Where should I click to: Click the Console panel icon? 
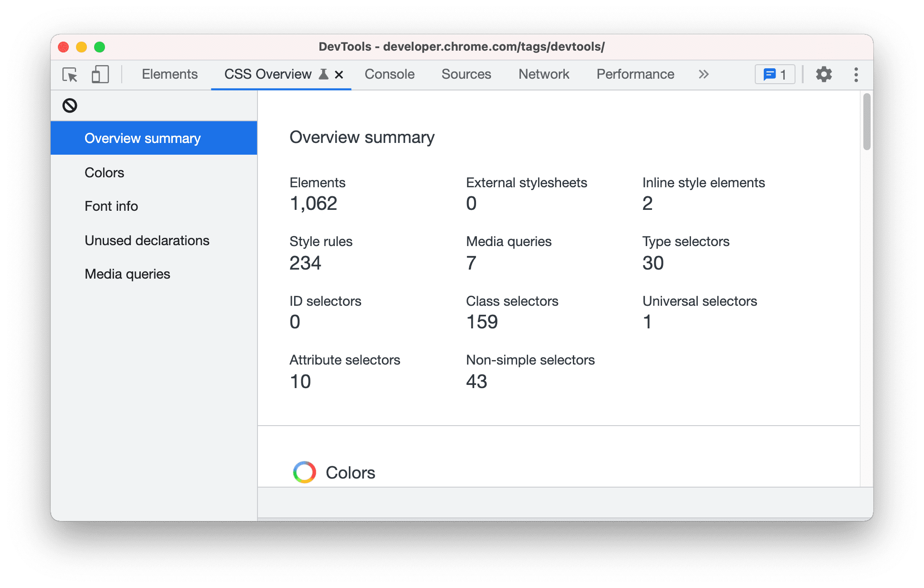coord(389,75)
